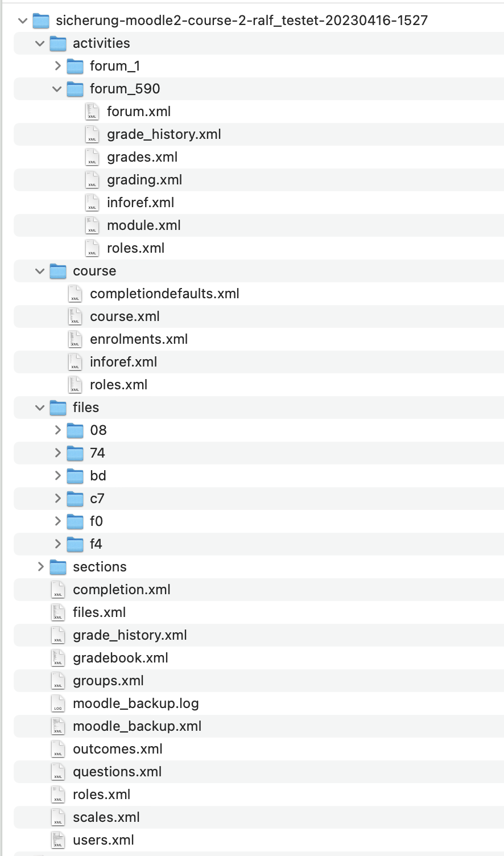Click the outcomes.xml file icon
This screenshot has width=504, height=856.
[58, 749]
